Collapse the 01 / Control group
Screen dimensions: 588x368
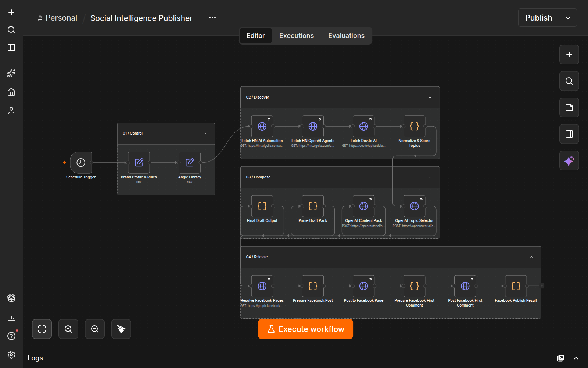click(205, 134)
